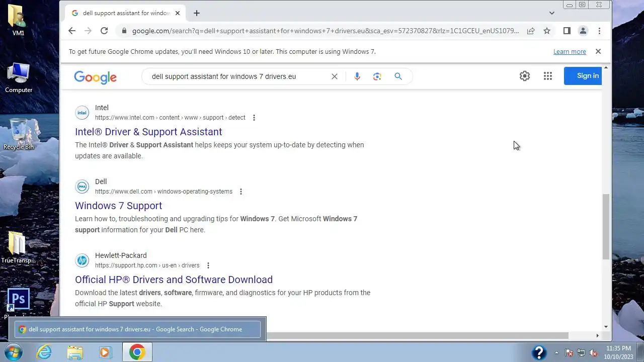Open the Chrome side panel
This screenshot has height=362, width=644.
tap(567, 31)
